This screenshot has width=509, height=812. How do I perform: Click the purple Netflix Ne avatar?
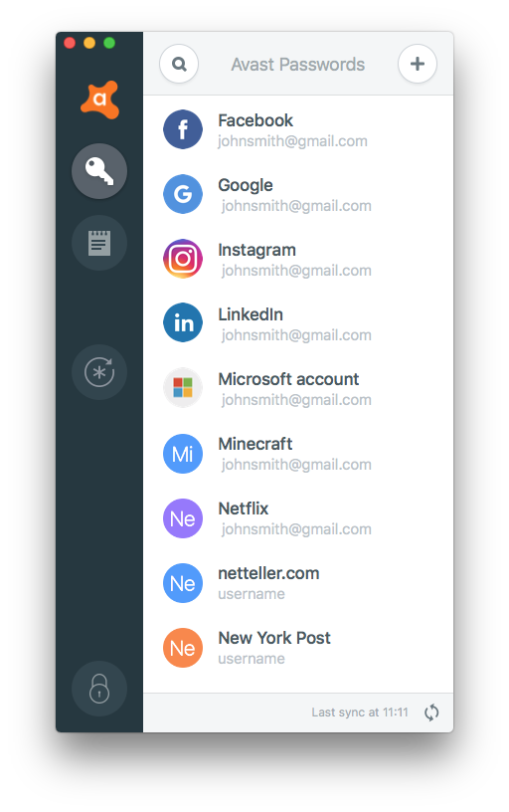coord(183,518)
